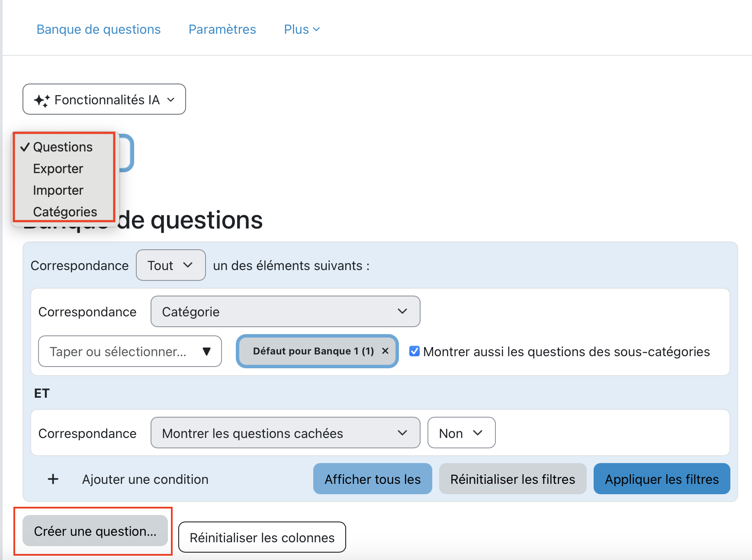The width and height of the screenshot is (752, 560).
Task: Remove the Défaut pour Banque 1 tag
Action: [x=385, y=351]
